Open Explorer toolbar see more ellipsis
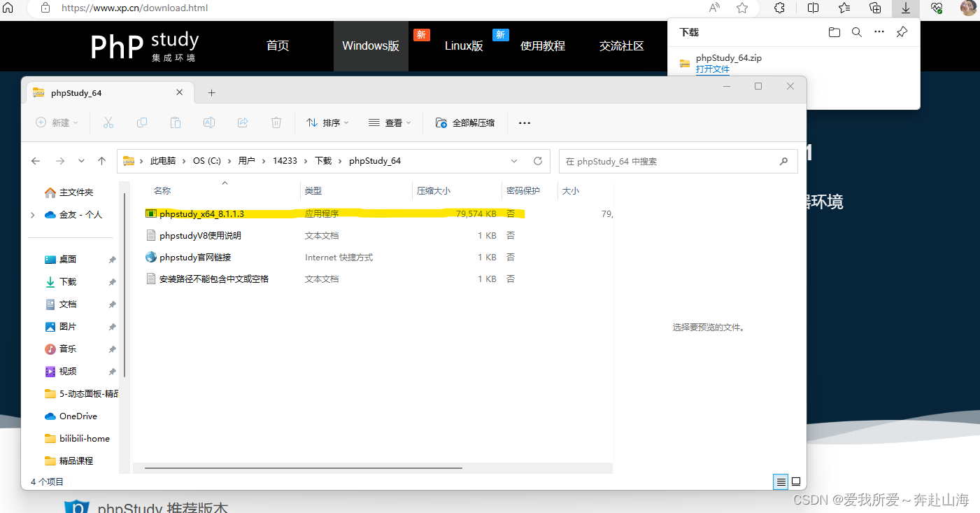 coord(525,123)
